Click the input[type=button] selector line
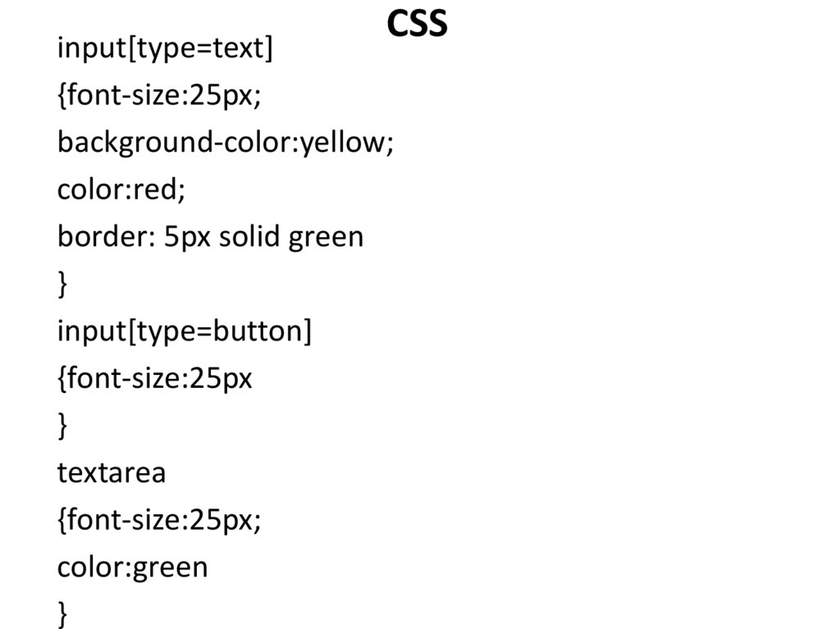This screenshot has width=840, height=629. [185, 332]
